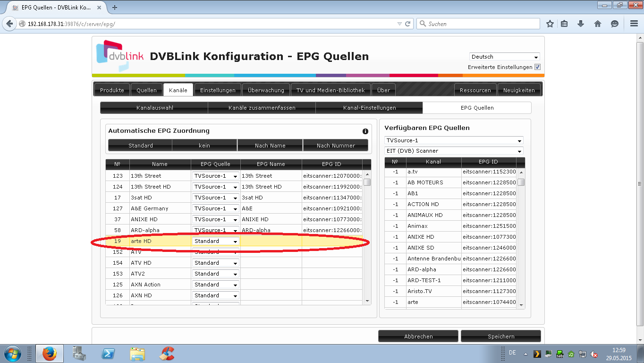Viewport: 644px width, 363px height.
Task: Click the muted volume tray icon
Action: pyautogui.click(x=594, y=354)
